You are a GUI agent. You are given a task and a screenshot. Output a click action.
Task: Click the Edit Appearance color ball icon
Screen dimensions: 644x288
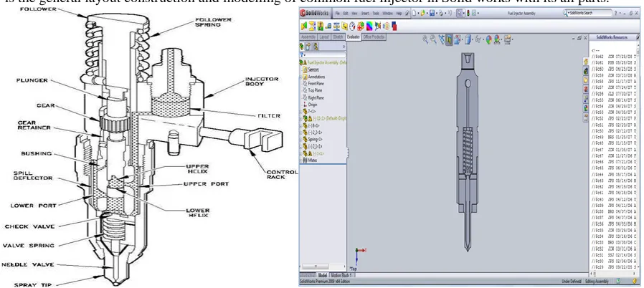[x=489, y=39]
